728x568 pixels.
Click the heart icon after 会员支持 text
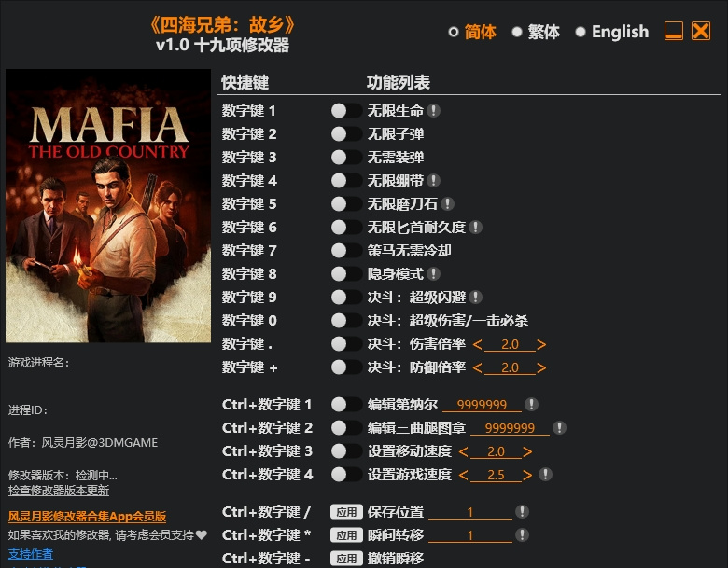click(x=202, y=535)
